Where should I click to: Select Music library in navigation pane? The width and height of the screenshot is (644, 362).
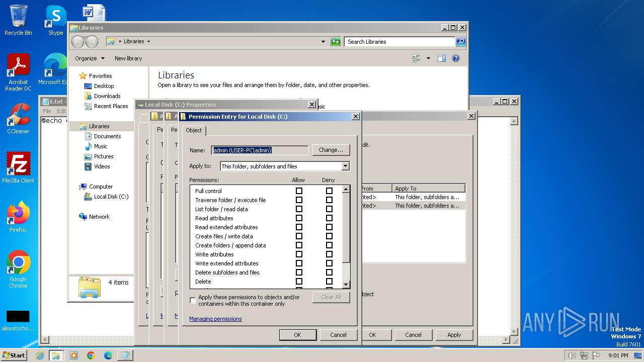click(x=101, y=146)
